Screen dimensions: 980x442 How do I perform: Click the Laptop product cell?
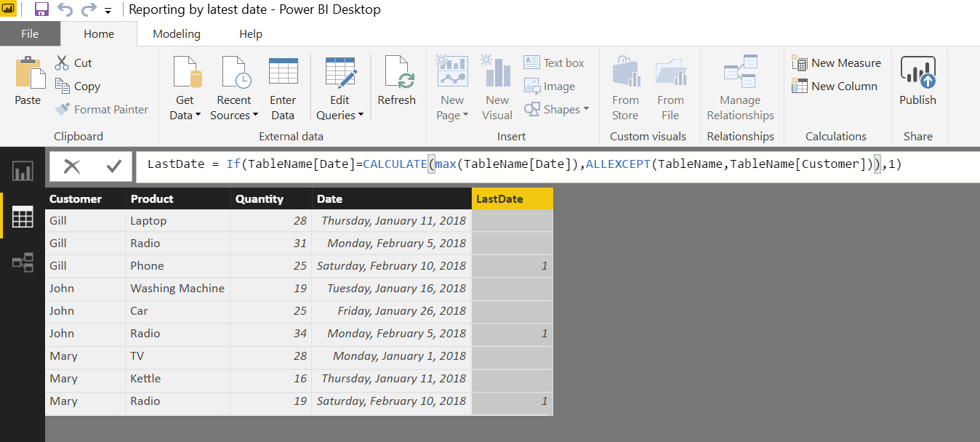[x=178, y=221]
